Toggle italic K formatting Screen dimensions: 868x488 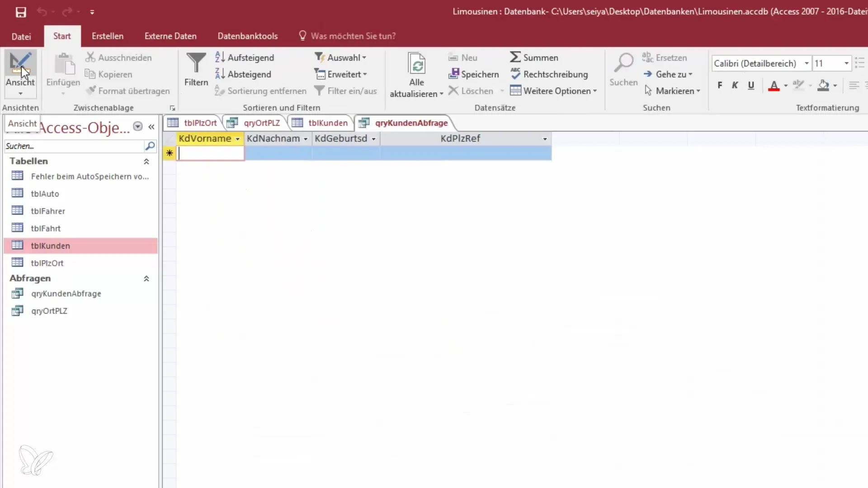click(735, 85)
